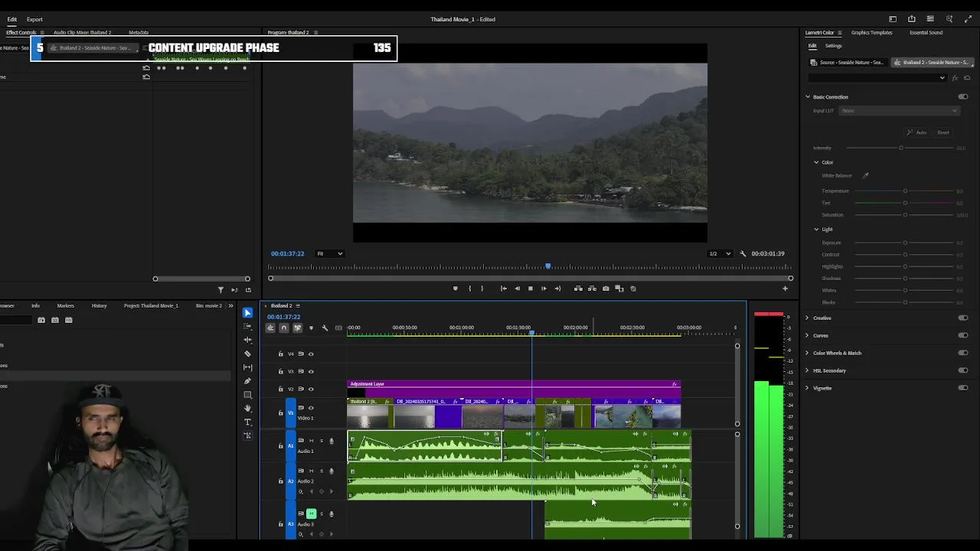The height and width of the screenshot is (551, 980).
Task: Open the History panel tab
Action: pyautogui.click(x=99, y=306)
